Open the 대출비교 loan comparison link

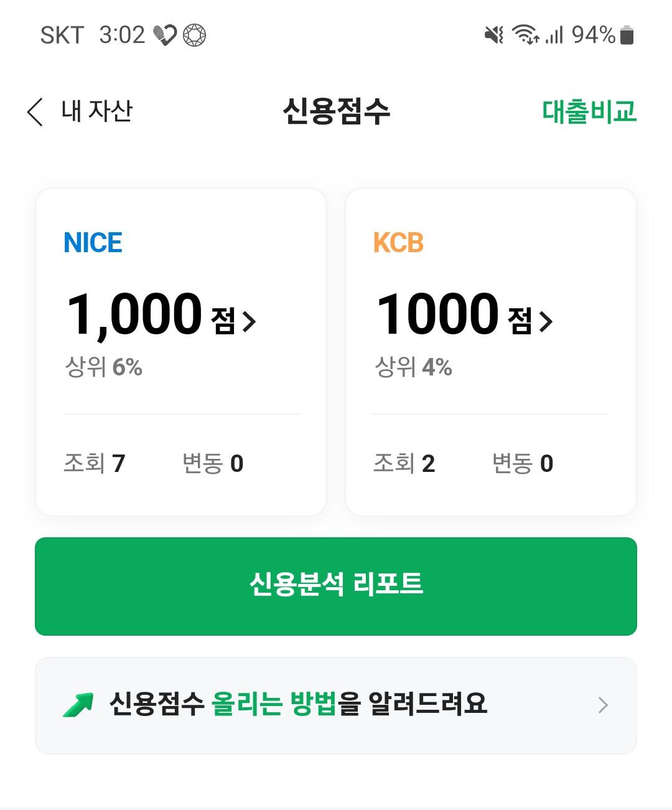click(x=589, y=111)
